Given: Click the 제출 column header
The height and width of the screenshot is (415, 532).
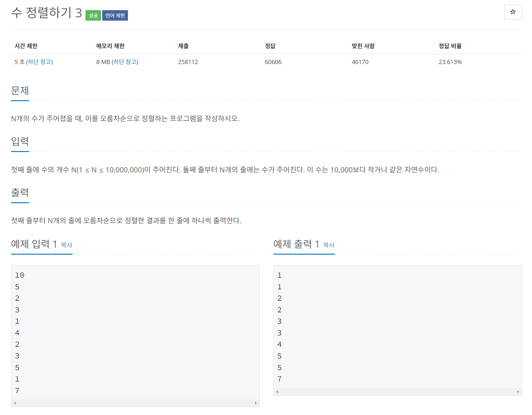Looking at the screenshot, I should tap(183, 46).
